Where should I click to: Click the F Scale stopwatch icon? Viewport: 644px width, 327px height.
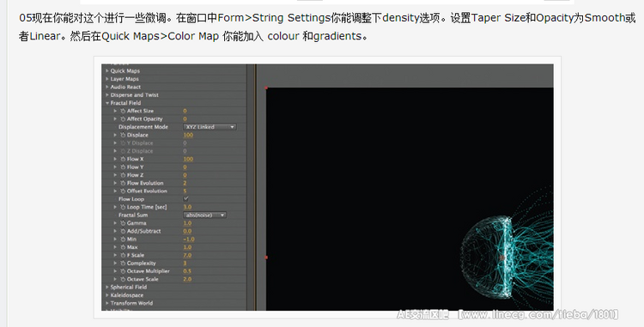click(123, 255)
